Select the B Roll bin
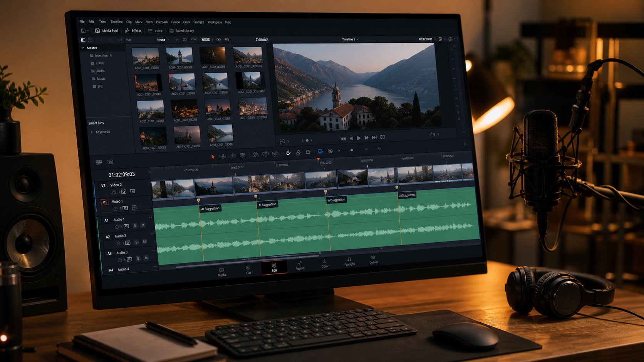 (97, 63)
